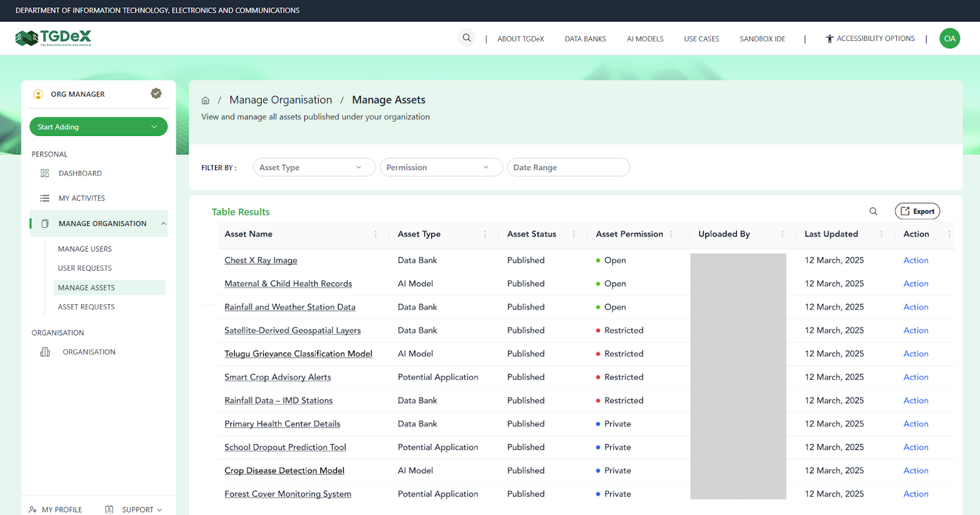Click the search magnifier in top navigation
The height and width of the screenshot is (515, 980).
[x=467, y=38]
